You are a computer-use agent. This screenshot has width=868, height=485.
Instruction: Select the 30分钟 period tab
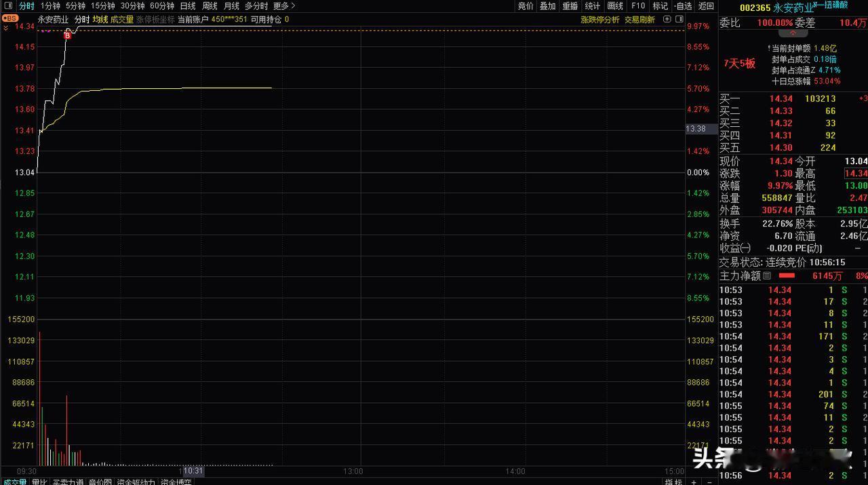(132, 6)
